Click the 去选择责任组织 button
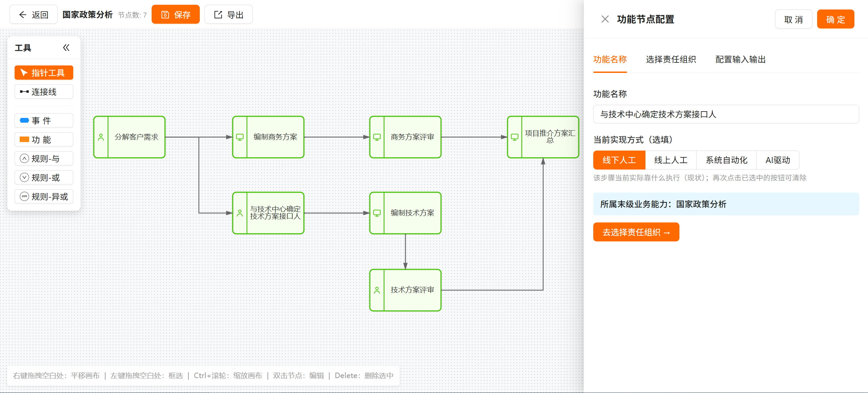The width and height of the screenshot is (868, 393). [636, 232]
